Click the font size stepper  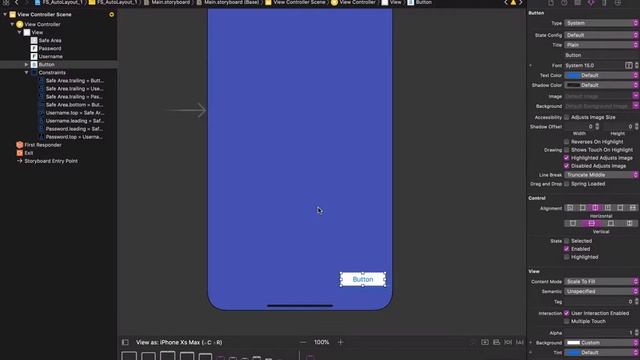point(636,65)
